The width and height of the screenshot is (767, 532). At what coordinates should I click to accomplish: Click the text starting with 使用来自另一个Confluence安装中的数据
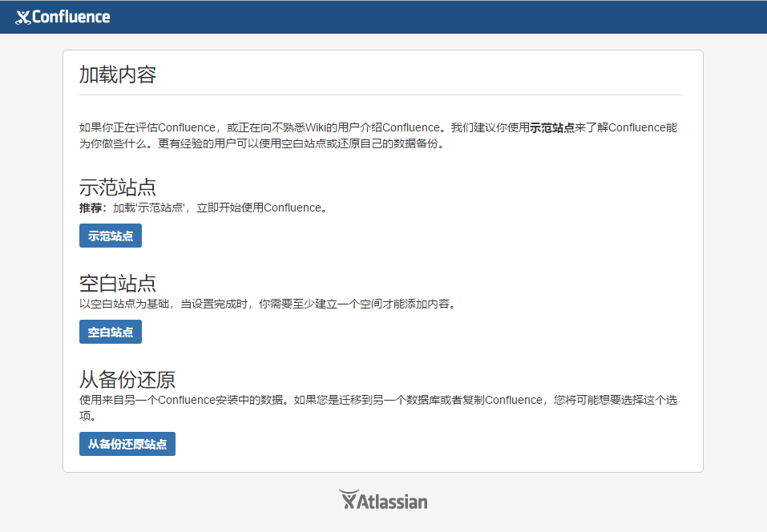click(x=378, y=408)
